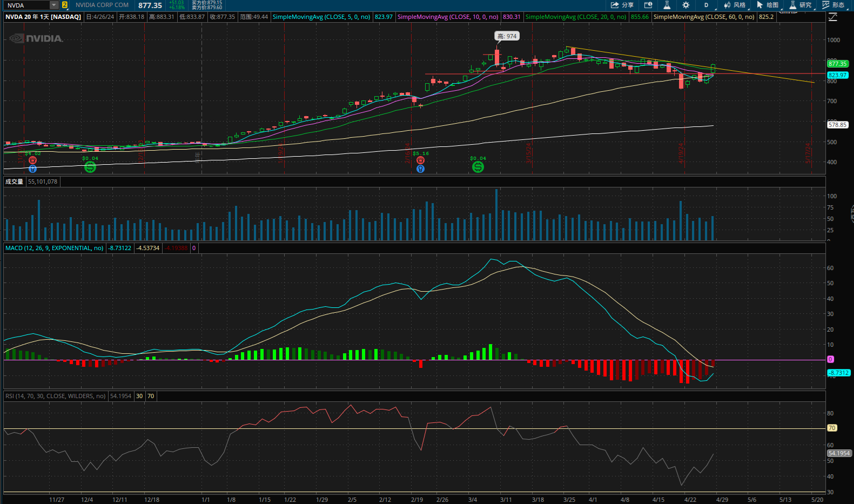Image resolution: width=854 pixels, height=504 pixels.
Task: Click the MACD (12, 26, 9, EXPONENTIAL) label
Action: [54, 248]
